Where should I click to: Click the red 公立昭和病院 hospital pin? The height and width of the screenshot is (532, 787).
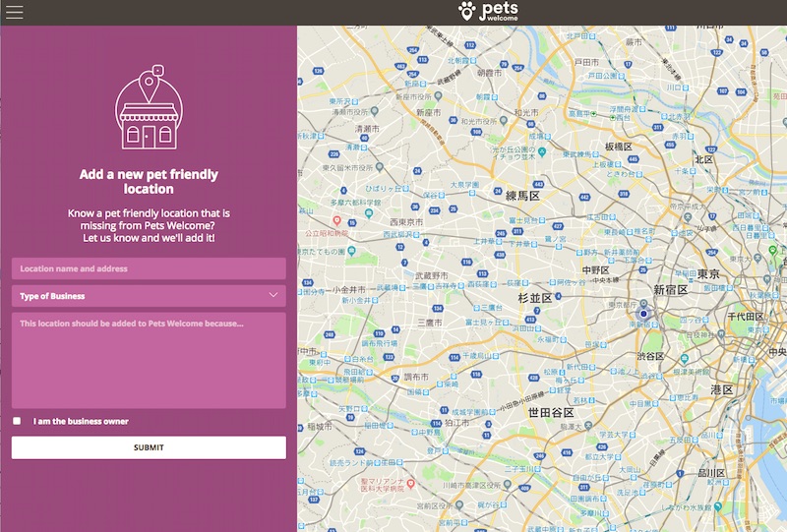pos(337,220)
